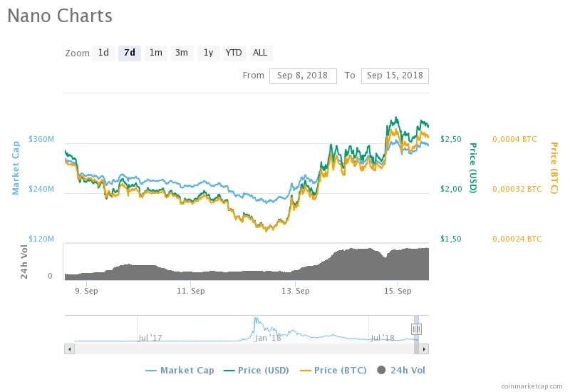Click the $2,50 price axis label
The height and width of the screenshot is (392, 570).
click(x=451, y=139)
